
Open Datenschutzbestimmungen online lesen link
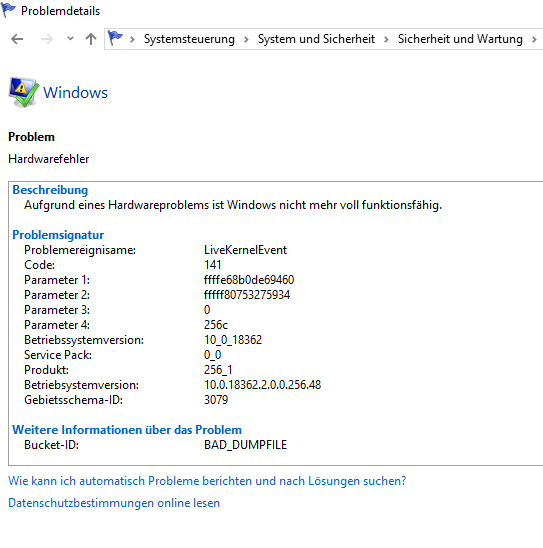click(x=114, y=503)
